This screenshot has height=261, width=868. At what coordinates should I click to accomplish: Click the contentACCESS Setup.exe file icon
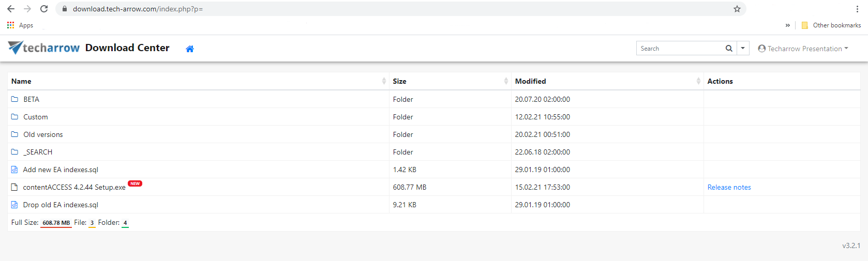pos(14,187)
